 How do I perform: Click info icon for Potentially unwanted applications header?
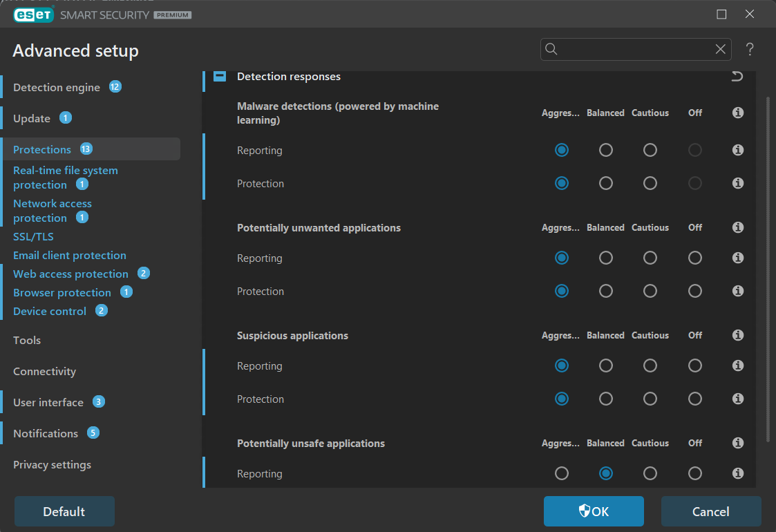738,227
